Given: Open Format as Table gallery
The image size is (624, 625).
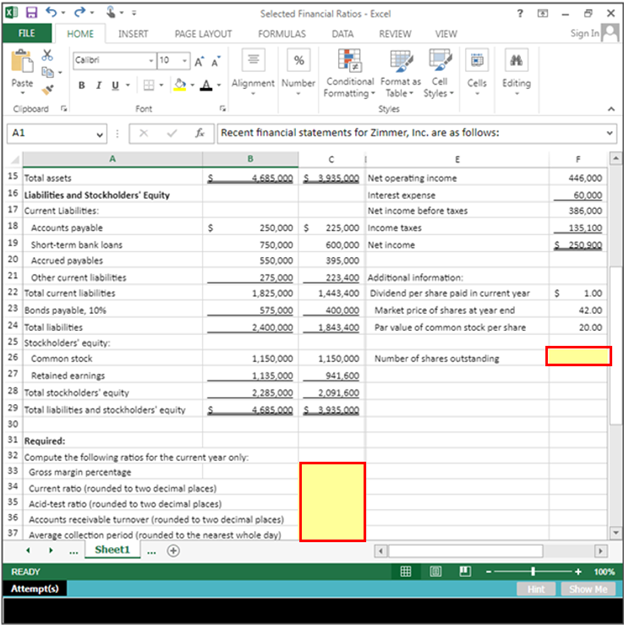Looking at the screenshot, I should (x=400, y=73).
